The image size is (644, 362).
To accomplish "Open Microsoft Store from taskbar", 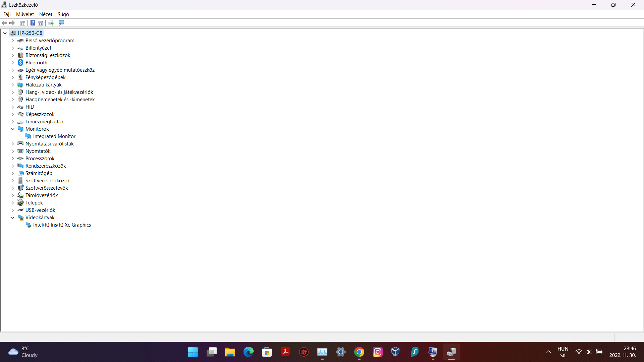I will pyautogui.click(x=267, y=352).
